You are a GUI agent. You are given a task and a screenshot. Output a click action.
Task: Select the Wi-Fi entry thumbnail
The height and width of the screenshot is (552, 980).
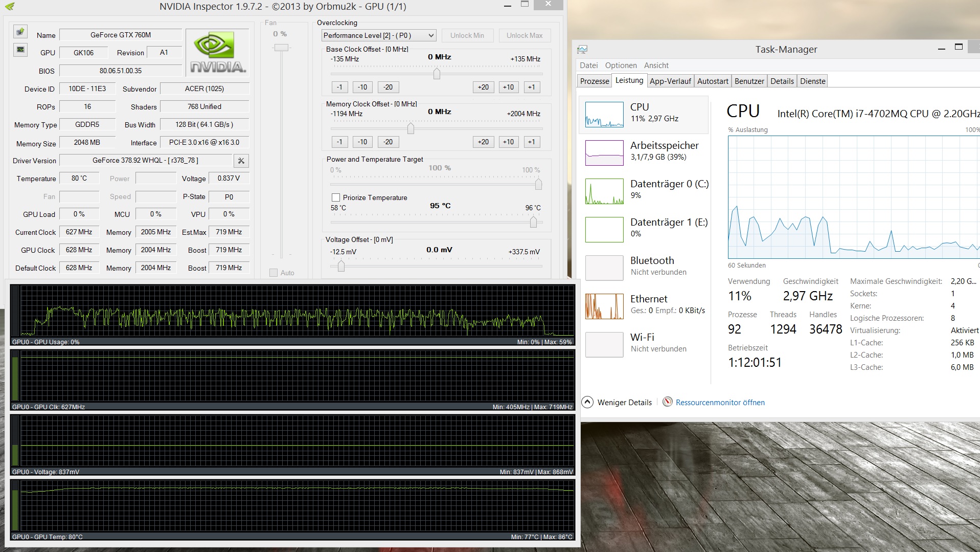point(604,345)
